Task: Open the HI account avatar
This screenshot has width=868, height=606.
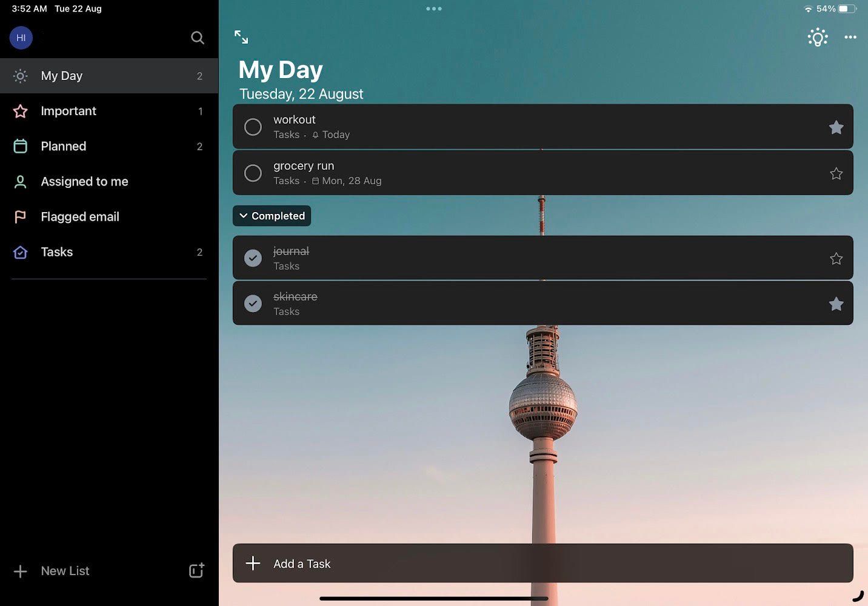Action: coord(21,38)
